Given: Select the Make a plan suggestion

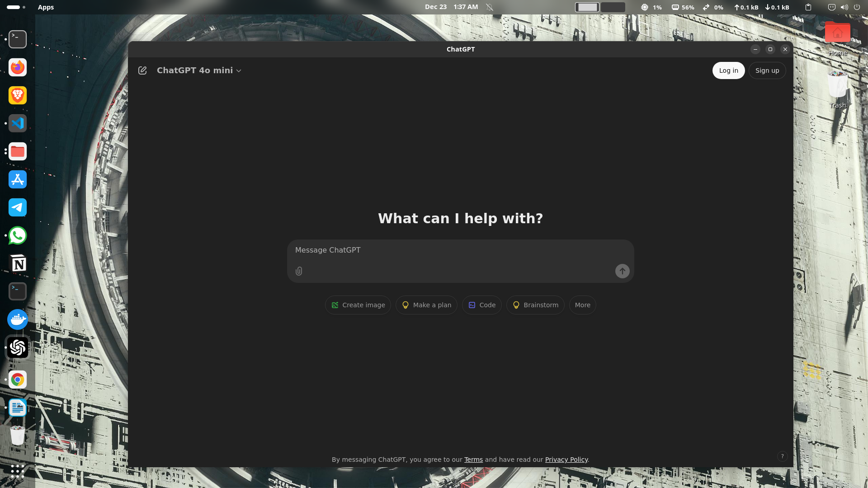Looking at the screenshot, I should 426,305.
